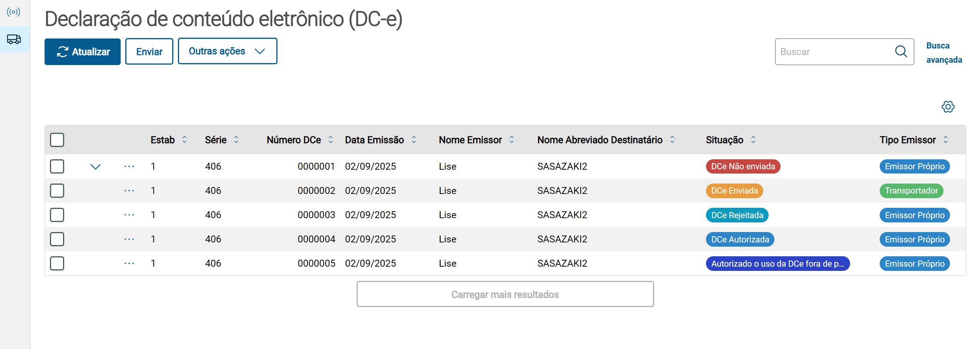The width and height of the screenshot is (980, 349).
Task: Select checkbox for DCe 0000004
Action: [x=57, y=239]
